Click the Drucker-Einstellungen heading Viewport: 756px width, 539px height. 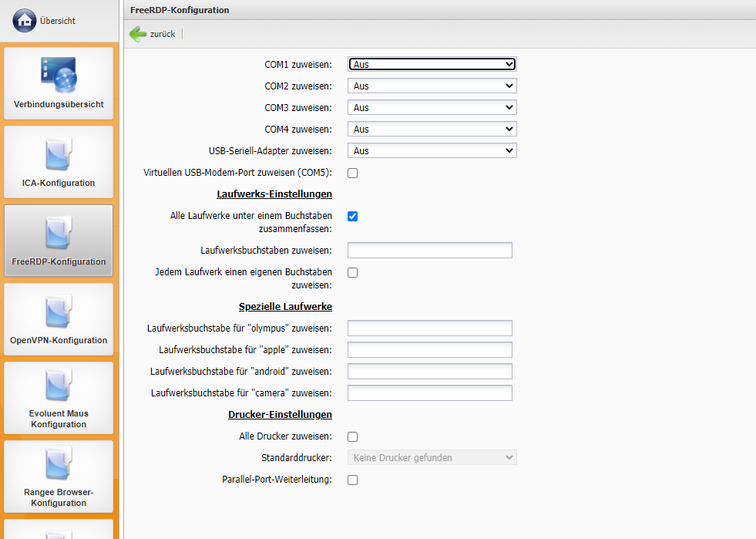click(x=280, y=415)
